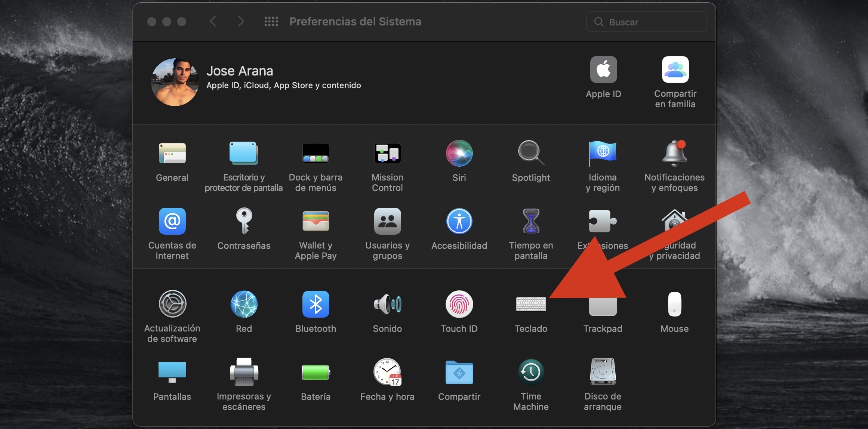Viewport: 868px width, 429px height.
Task: Click the back navigation arrow
Action: [x=213, y=22]
